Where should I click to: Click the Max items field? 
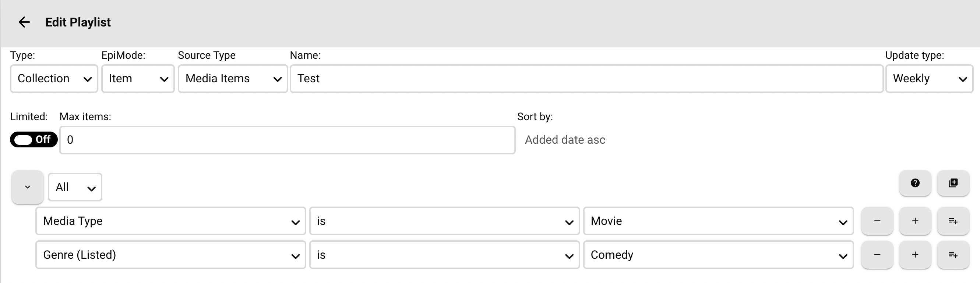(x=287, y=140)
